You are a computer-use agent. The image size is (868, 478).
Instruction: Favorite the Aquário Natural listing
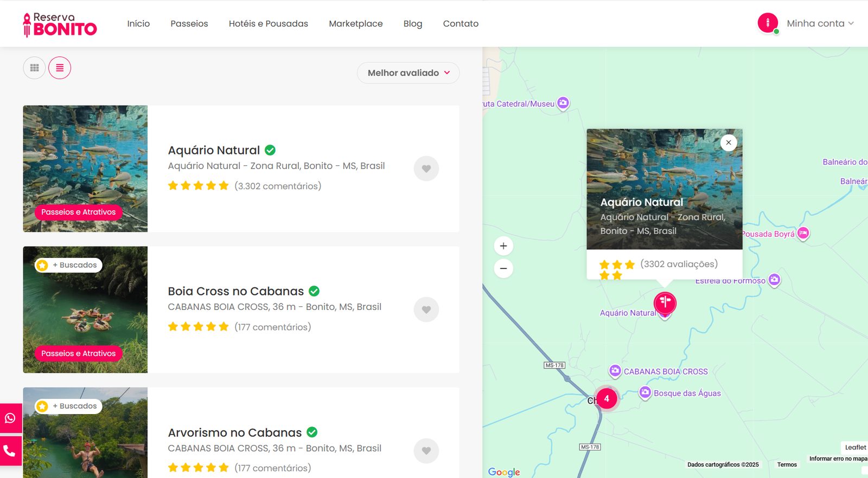[x=426, y=169]
